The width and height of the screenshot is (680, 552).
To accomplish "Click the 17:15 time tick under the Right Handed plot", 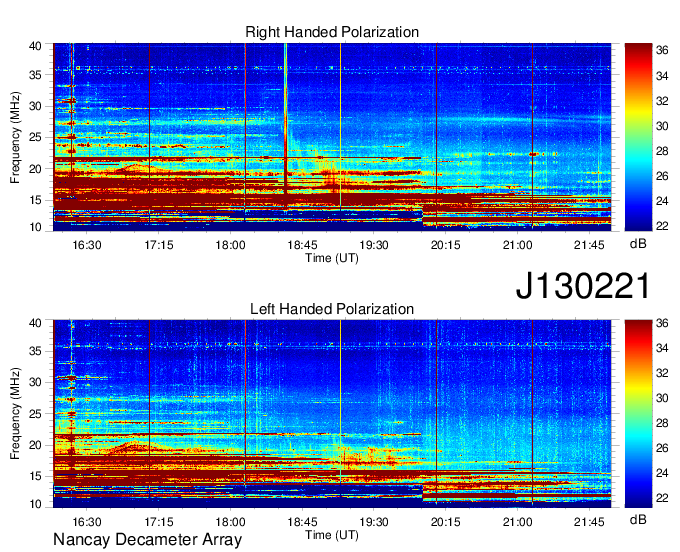I will (159, 245).
